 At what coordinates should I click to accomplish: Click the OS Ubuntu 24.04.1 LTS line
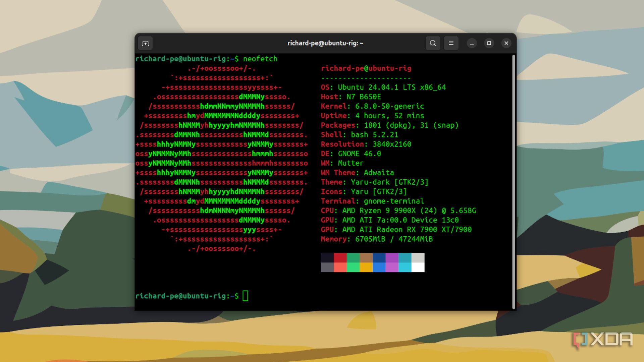[x=383, y=87]
